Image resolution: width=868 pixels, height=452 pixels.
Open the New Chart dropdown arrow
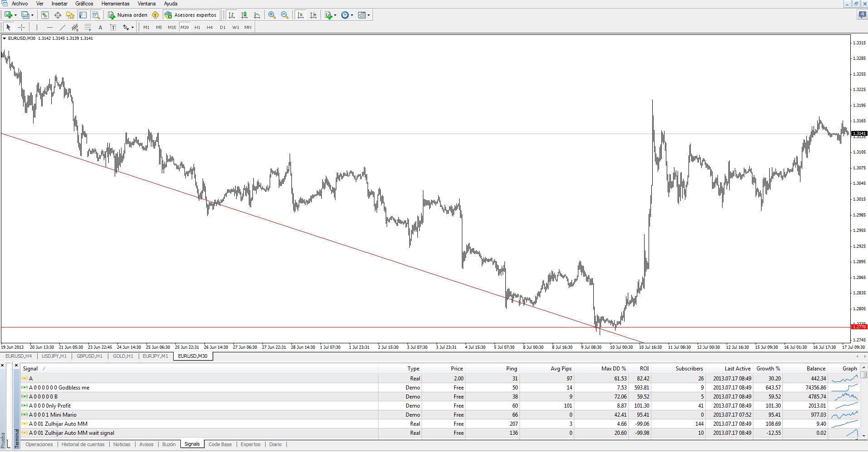tap(15, 15)
